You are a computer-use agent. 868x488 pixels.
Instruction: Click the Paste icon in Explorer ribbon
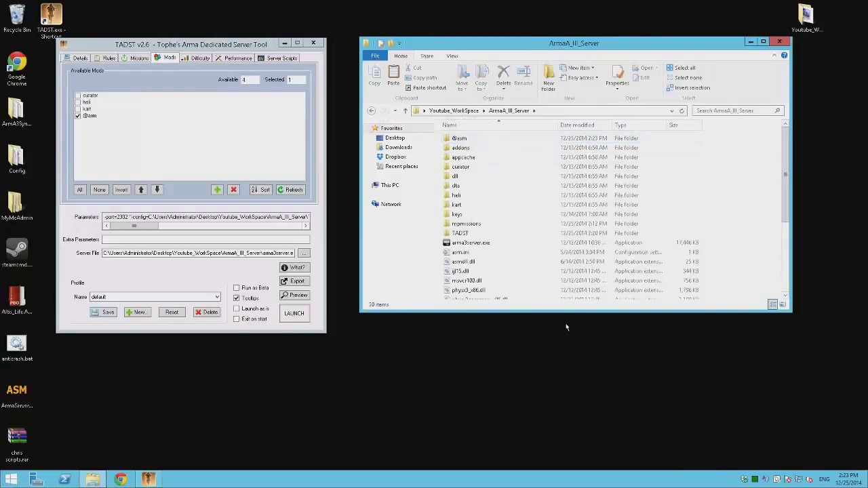click(393, 75)
